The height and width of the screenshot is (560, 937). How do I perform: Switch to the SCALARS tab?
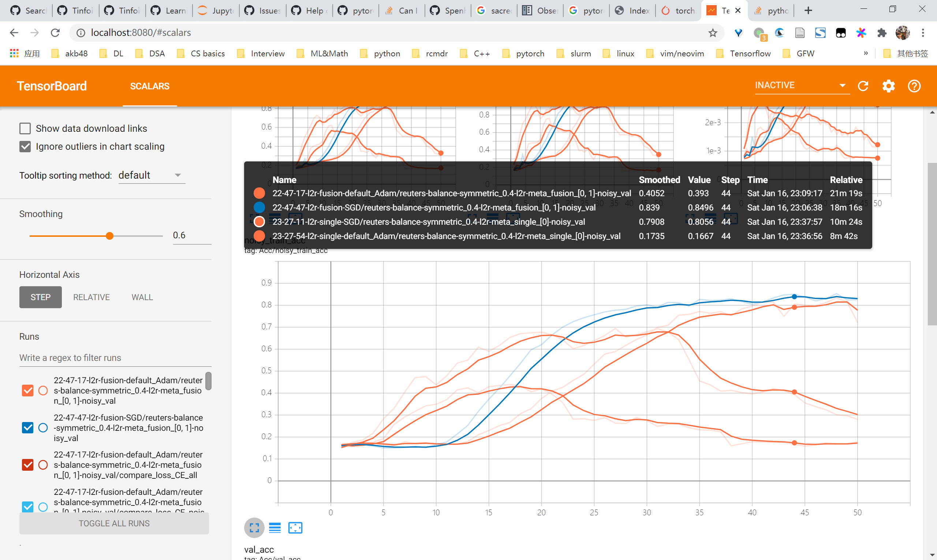[x=150, y=86]
